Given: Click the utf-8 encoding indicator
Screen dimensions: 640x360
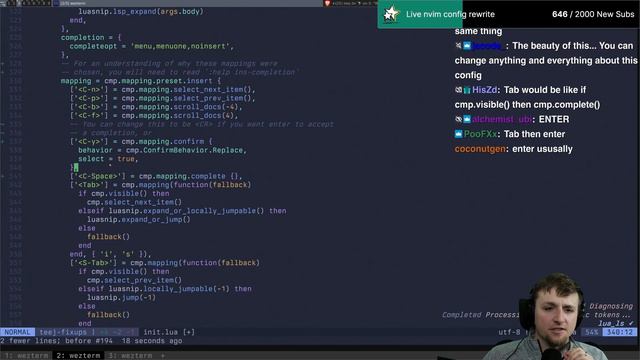Looking at the screenshot, I should pyautogui.click(x=509, y=332).
